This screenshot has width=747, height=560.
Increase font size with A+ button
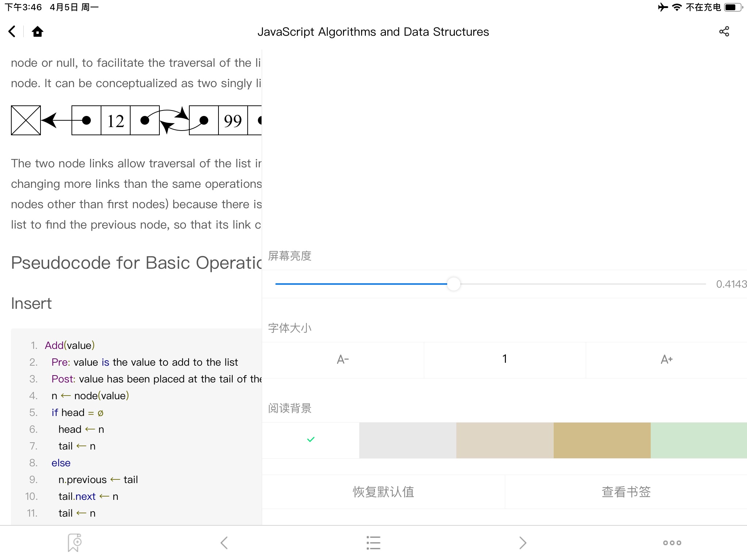pos(666,360)
